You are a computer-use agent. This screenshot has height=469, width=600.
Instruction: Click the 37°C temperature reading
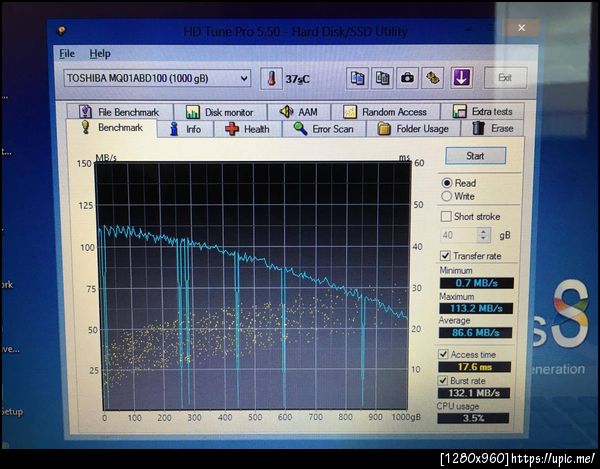[297, 79]
